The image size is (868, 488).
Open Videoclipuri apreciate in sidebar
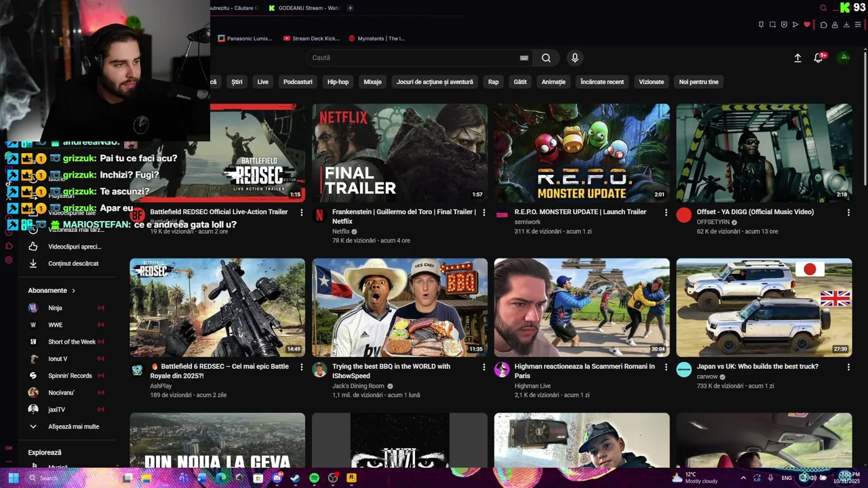pyautogui.click(x=65, y=247)
